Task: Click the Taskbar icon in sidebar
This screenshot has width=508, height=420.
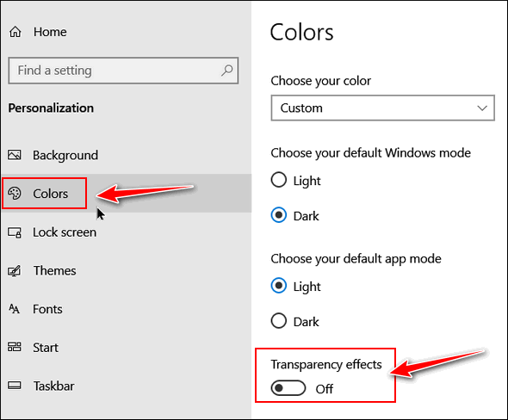Action: (15, 386)
